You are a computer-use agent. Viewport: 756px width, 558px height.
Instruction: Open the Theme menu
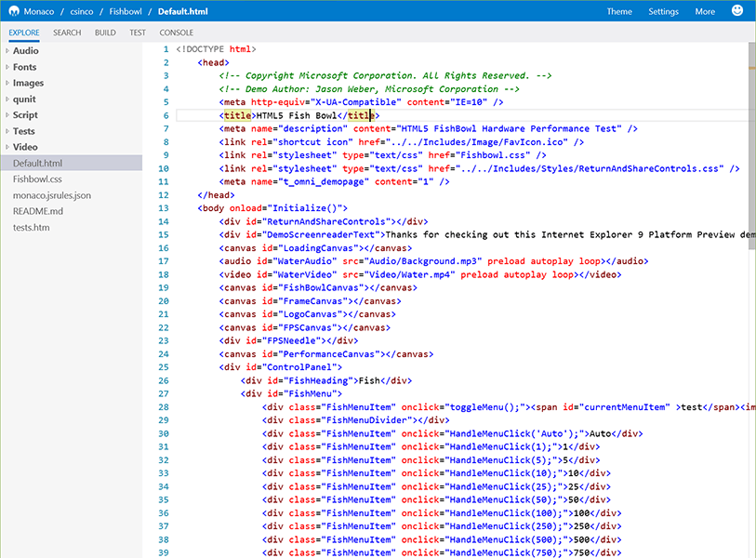(x=619, y=12)
